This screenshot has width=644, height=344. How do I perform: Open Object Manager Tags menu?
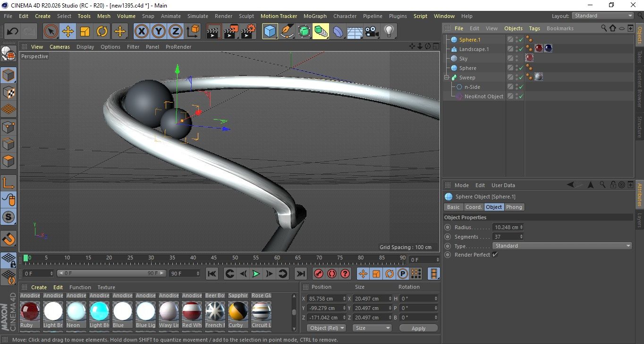coord(534,28)
